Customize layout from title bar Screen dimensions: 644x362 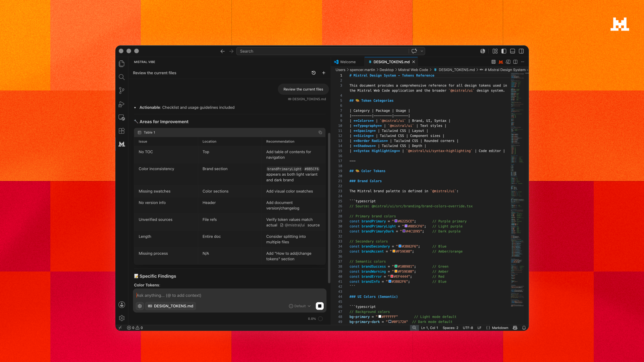pyautogui.click(x=495, y=51)
